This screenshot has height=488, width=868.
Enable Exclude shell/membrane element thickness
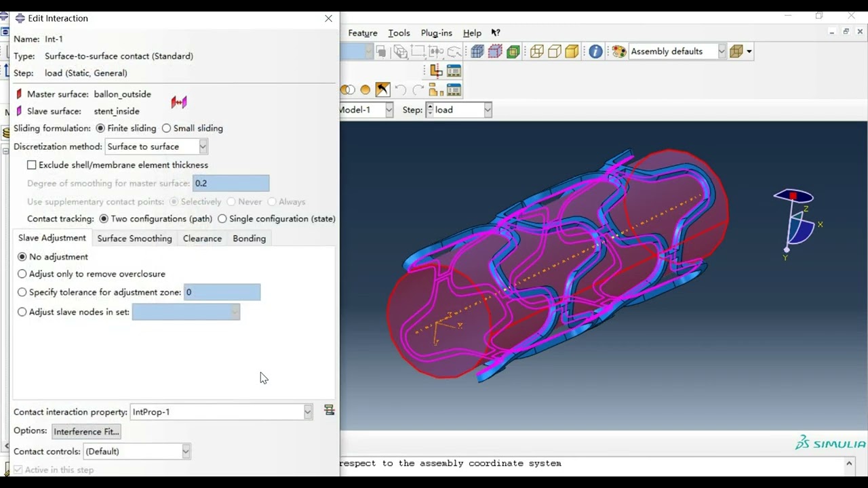(x=32, y=165)
